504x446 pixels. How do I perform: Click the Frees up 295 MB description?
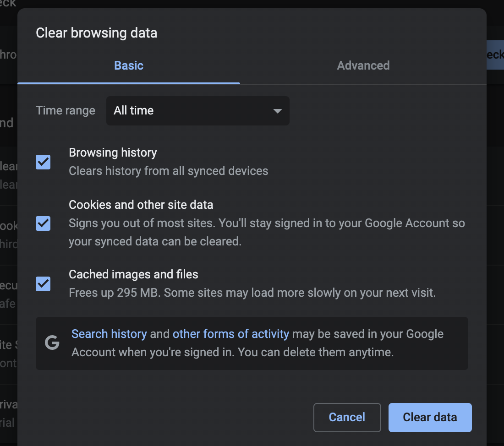pos(252,293)
